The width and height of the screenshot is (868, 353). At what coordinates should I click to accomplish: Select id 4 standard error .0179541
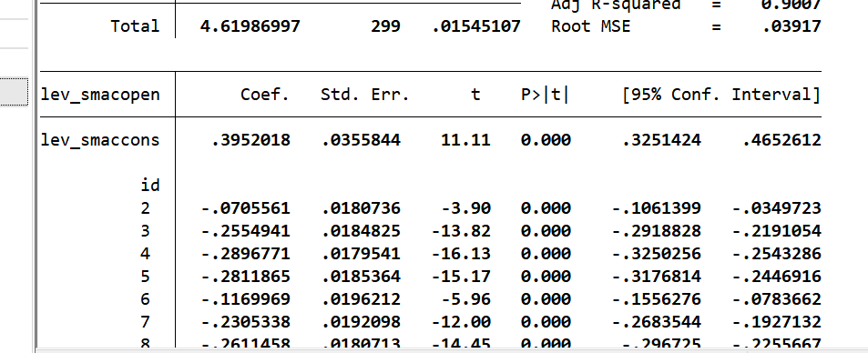point(361,254)
